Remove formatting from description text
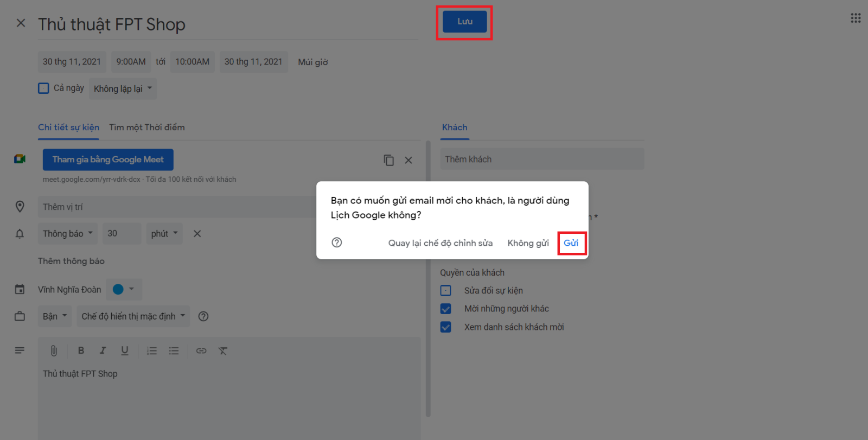Viewport: 868px width, 440px height. pos(223,351)
